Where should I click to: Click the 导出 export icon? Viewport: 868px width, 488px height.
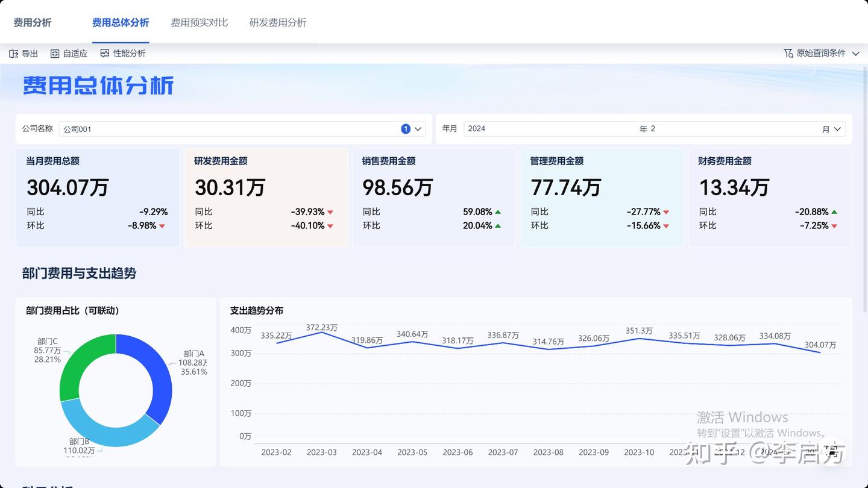(14, 53)
